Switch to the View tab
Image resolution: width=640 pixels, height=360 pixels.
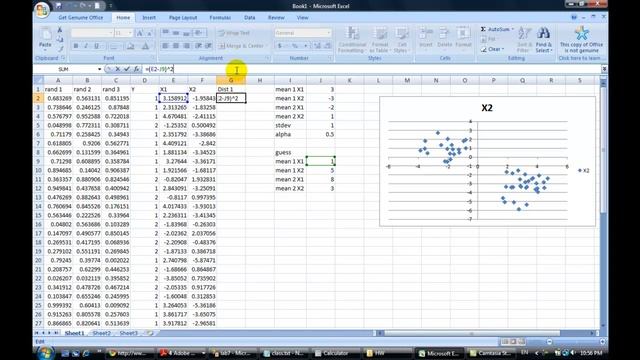(302, 18)
